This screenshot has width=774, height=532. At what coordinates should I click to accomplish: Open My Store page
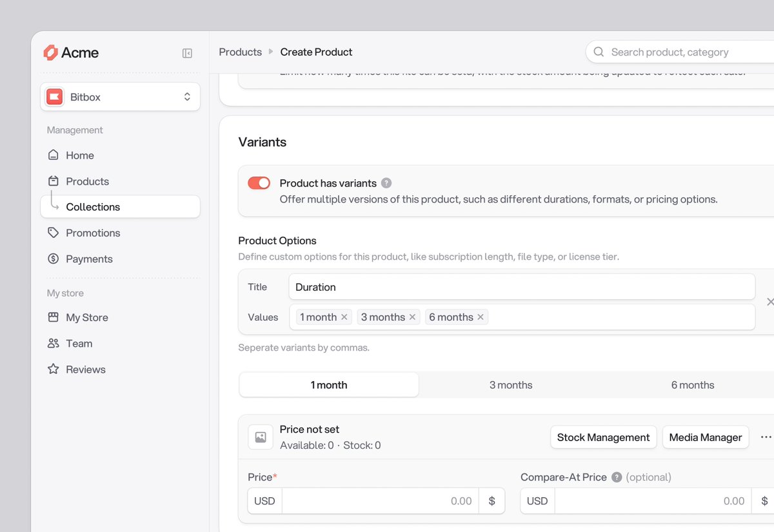click(x=120, y=317)
